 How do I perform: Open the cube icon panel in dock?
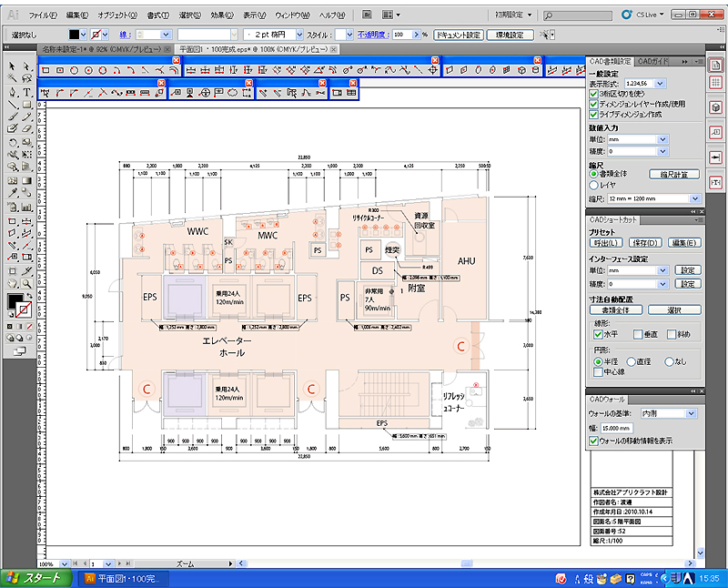tap(716, 106)
